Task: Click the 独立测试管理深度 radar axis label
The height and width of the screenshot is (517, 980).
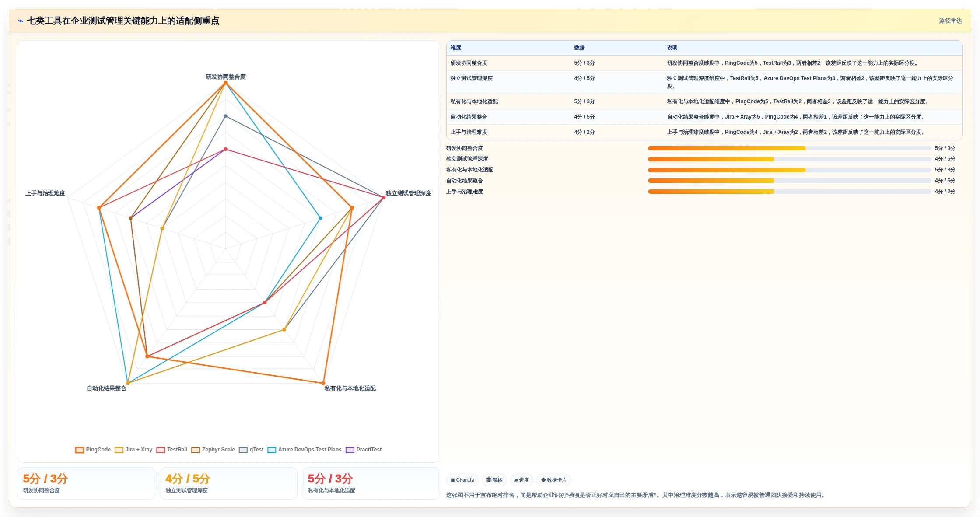Action: click(x=409, y=193)
